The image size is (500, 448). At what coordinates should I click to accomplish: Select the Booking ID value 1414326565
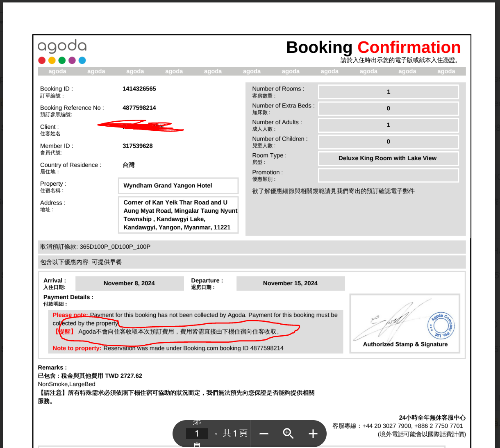point(139,89)
